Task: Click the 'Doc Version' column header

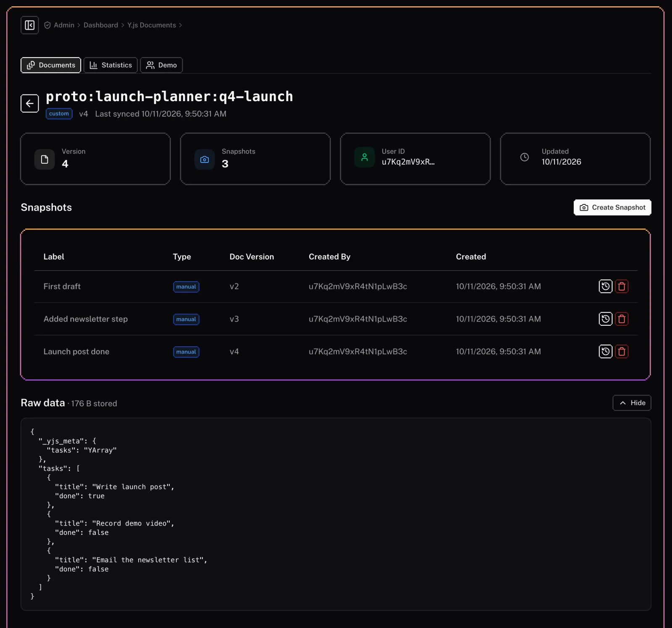Action: (252, 256)
